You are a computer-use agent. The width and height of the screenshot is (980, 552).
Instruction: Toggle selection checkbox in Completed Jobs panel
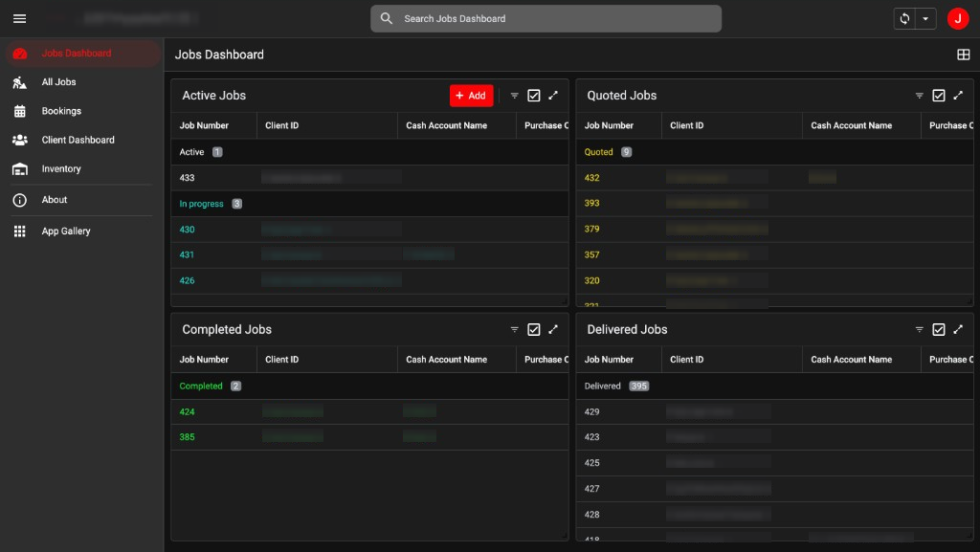(x=534, y=330)
